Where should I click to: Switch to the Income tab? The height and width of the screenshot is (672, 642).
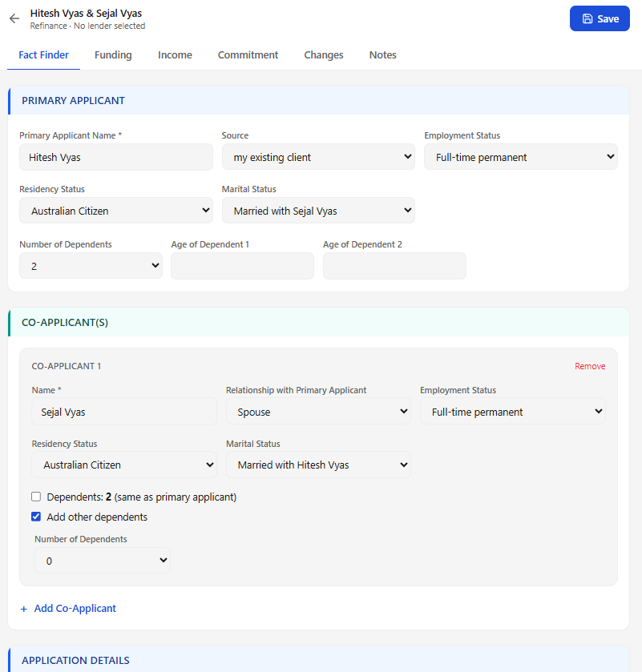click(x=175, y=54)
